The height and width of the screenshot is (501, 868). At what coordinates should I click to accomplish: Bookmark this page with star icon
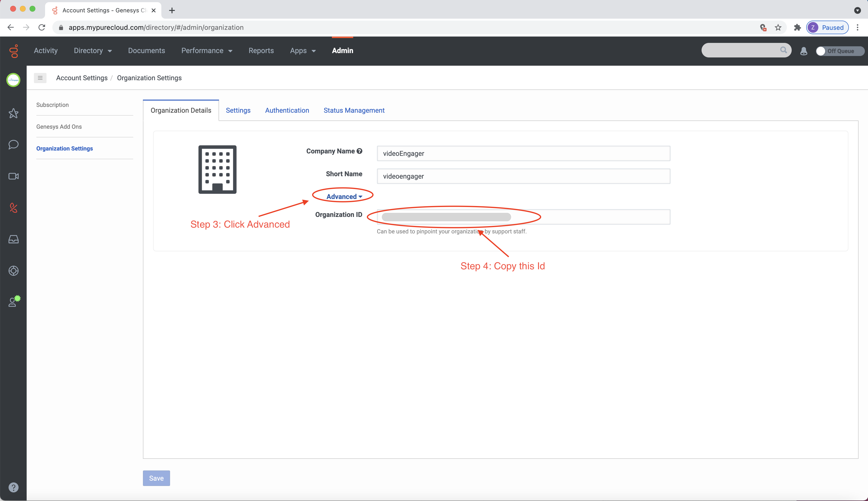pos(778,28)
